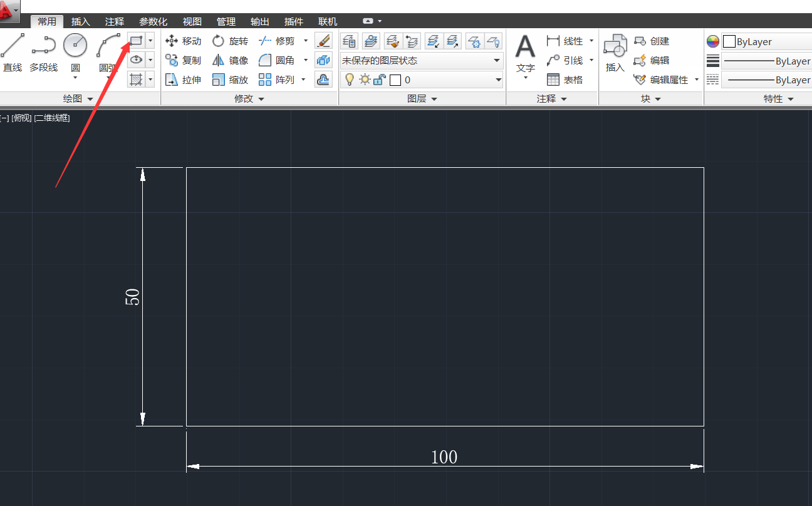The width and height of the screenshot is (812, 506).
Task: Click the Make Object's Layer Current icon
Action: (x=371, y=41)
